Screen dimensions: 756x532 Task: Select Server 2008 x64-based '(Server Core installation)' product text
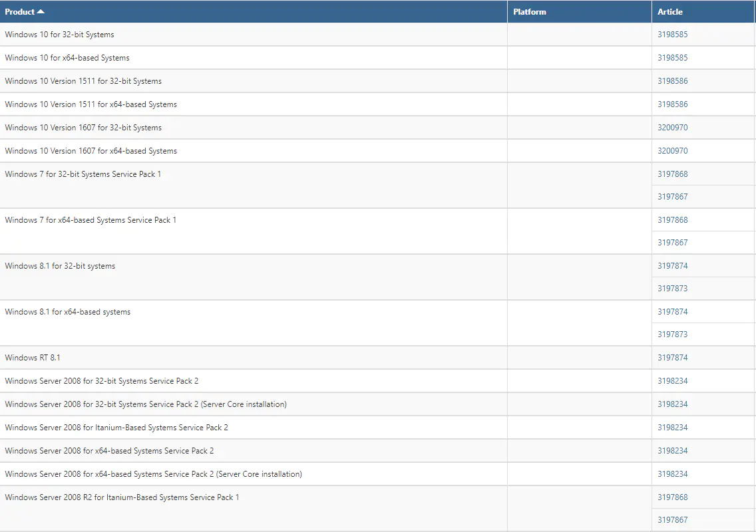[153, 474]
